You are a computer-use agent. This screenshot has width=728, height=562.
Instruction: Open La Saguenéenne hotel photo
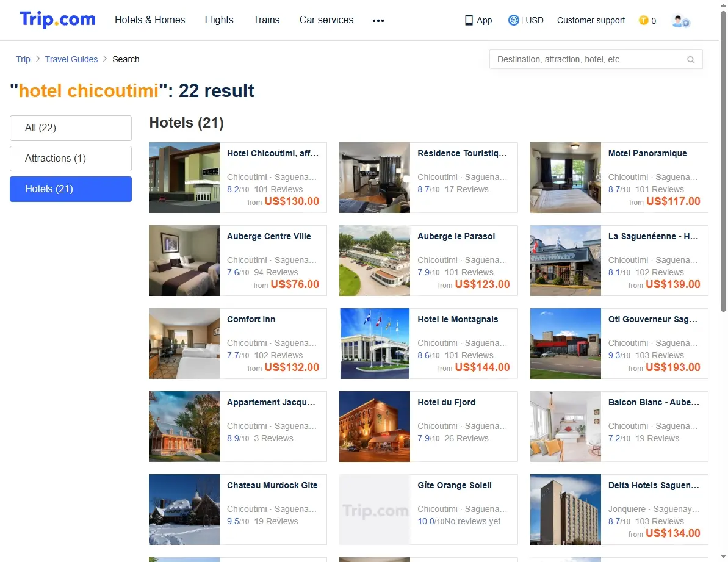coord(566,261)
